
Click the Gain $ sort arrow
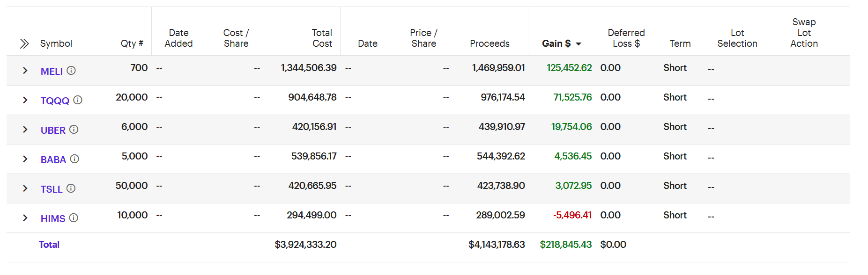pyautogui.click(x=579, y=44)
